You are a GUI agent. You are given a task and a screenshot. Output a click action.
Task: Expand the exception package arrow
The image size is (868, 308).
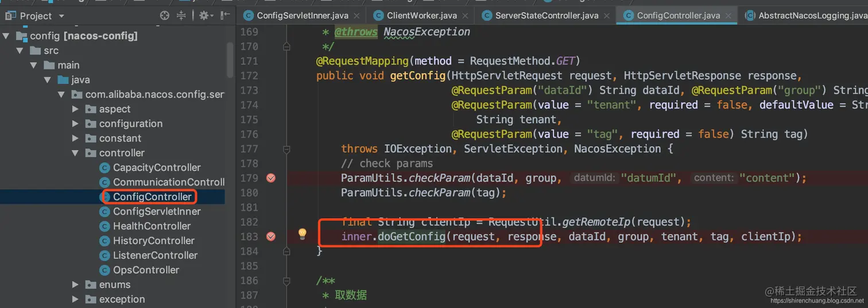point(75,299)
